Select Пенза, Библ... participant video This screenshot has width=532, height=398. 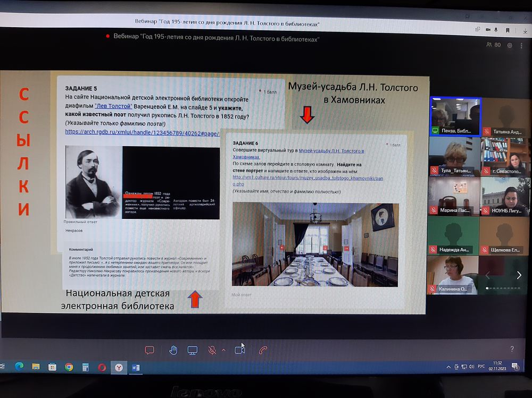click(x=456, y=116)
